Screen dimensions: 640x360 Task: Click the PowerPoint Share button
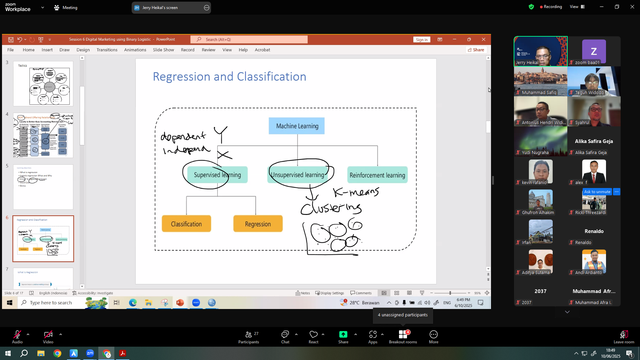(x=476, y=50)
